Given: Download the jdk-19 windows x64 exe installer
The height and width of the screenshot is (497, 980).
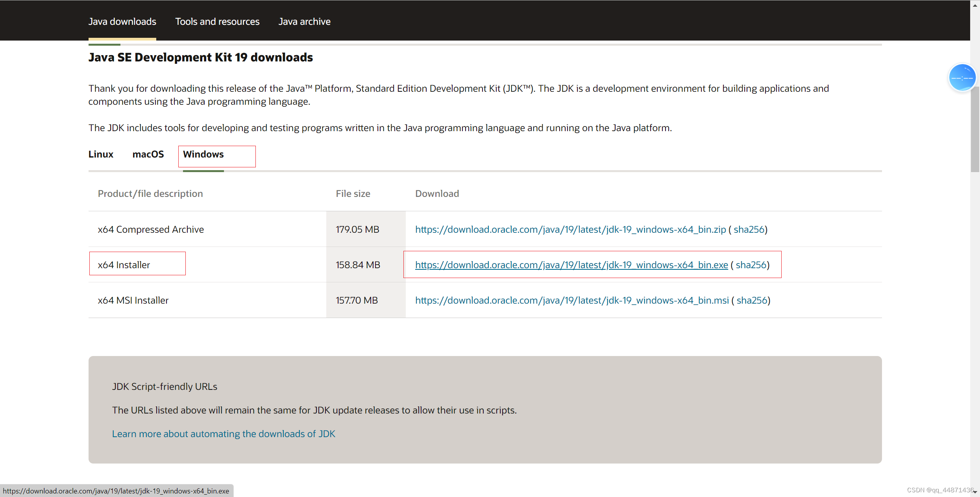Looking at the screenshot, I should (571, 265).
